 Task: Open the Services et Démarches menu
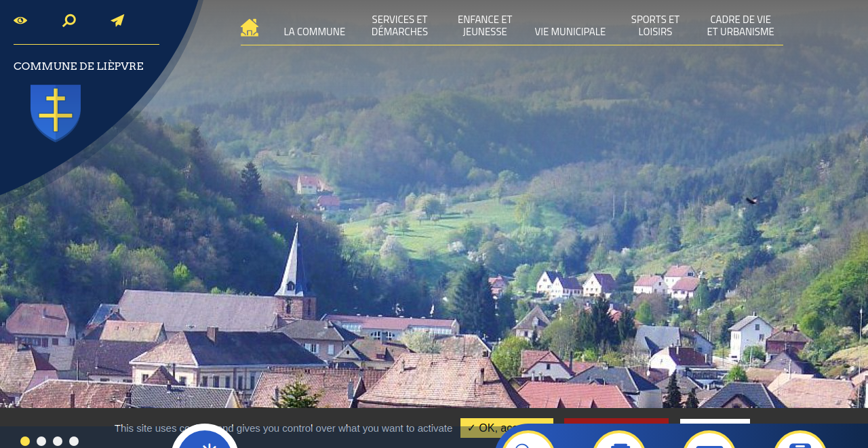pos(400,25)
